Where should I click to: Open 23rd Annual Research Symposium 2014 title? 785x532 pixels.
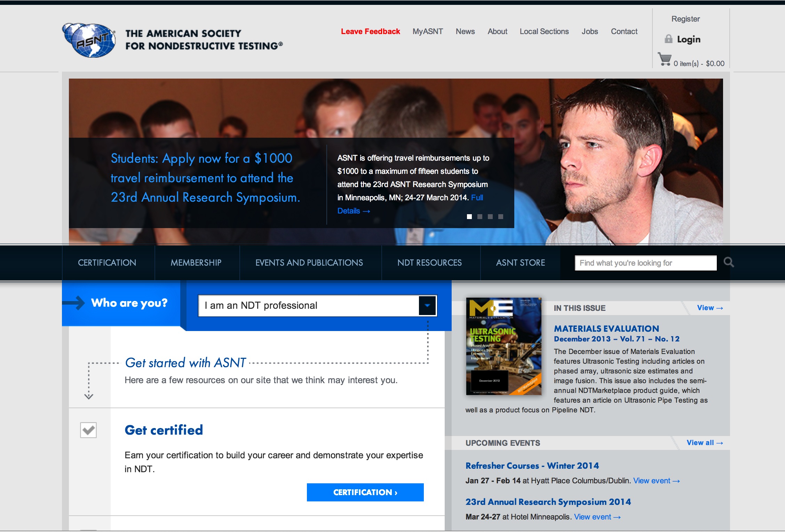click(x=548, y=502)
